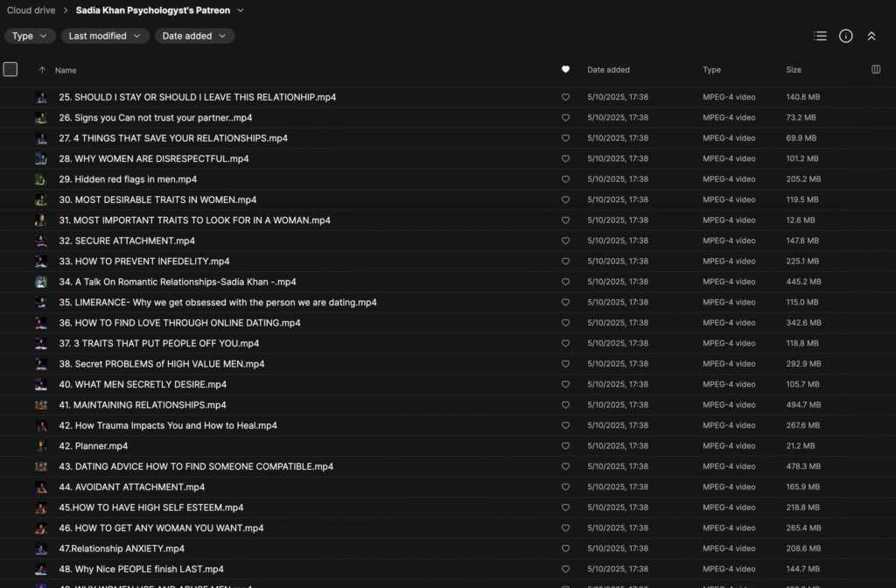Favourite the SECURE ATTACHMENT video

565,241
